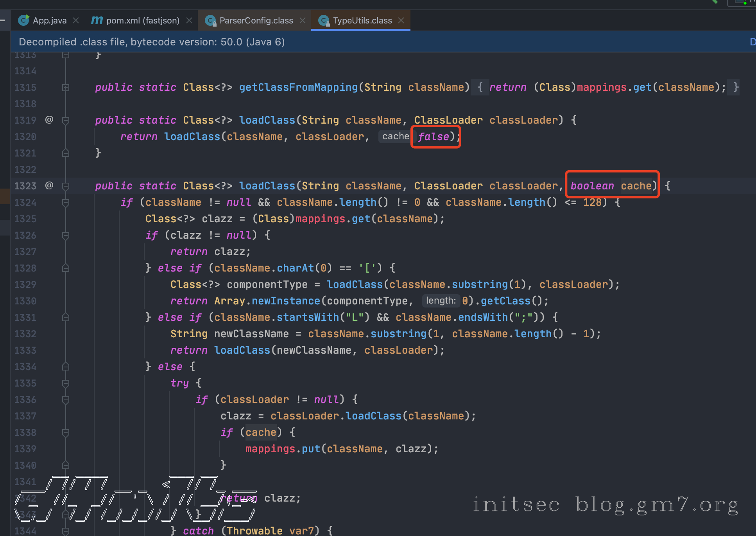Switch to the ParserConfig.class tab
756x536 pixels.
tap(256, 20)
